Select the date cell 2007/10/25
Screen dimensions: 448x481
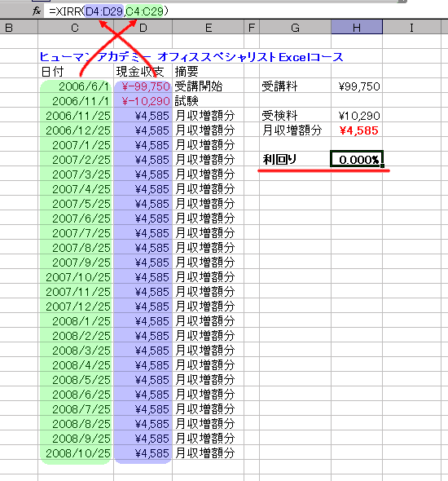tap(76, 277)
